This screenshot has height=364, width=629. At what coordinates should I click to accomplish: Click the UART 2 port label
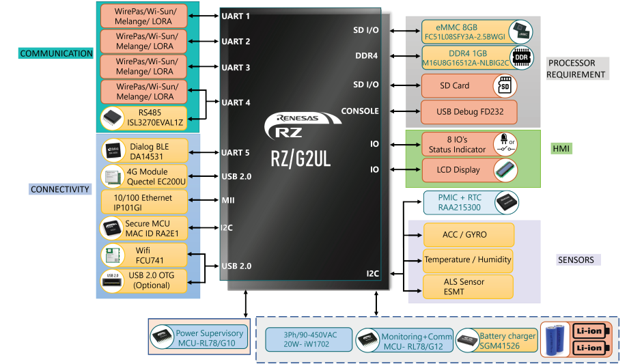[x=236, y=42]
